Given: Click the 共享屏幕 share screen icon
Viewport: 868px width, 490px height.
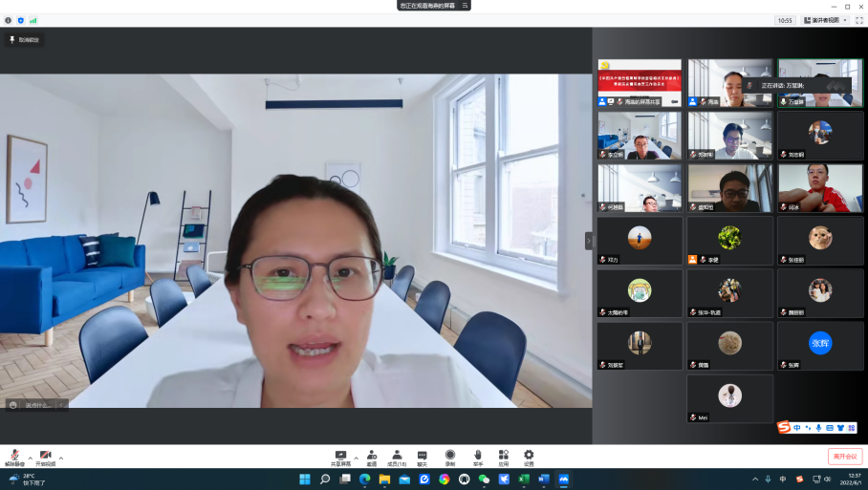Looking at the screenshot, I should point(341,456).
